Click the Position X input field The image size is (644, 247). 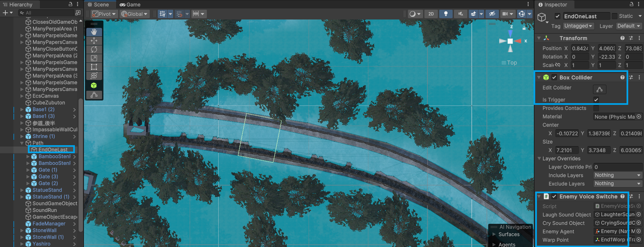[x=580, y=48]
